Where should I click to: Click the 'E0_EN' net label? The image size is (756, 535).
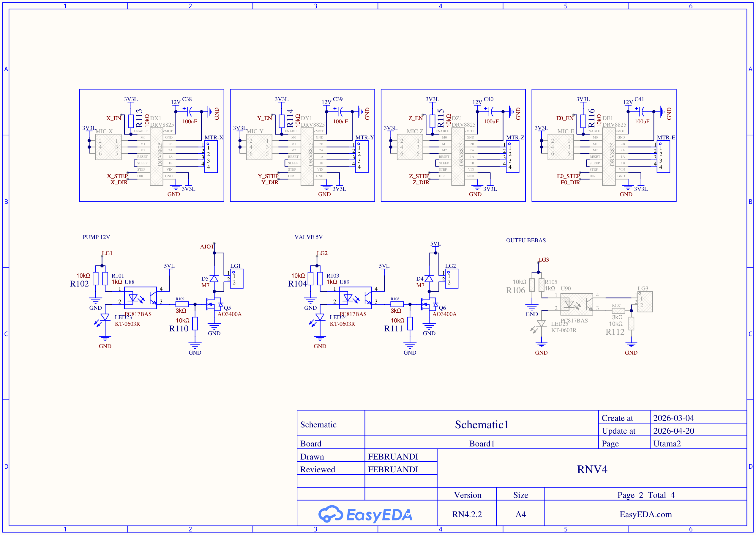click(565, 118)
